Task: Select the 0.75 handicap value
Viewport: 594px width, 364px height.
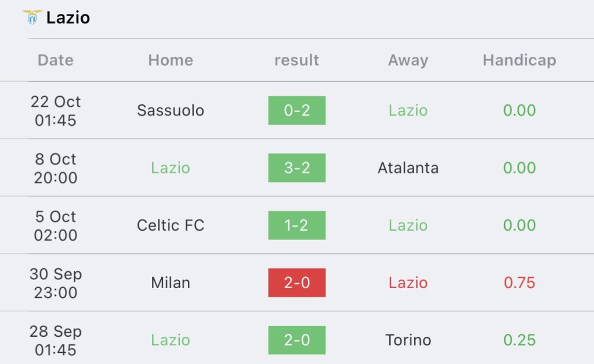Action: pos(519,283)
